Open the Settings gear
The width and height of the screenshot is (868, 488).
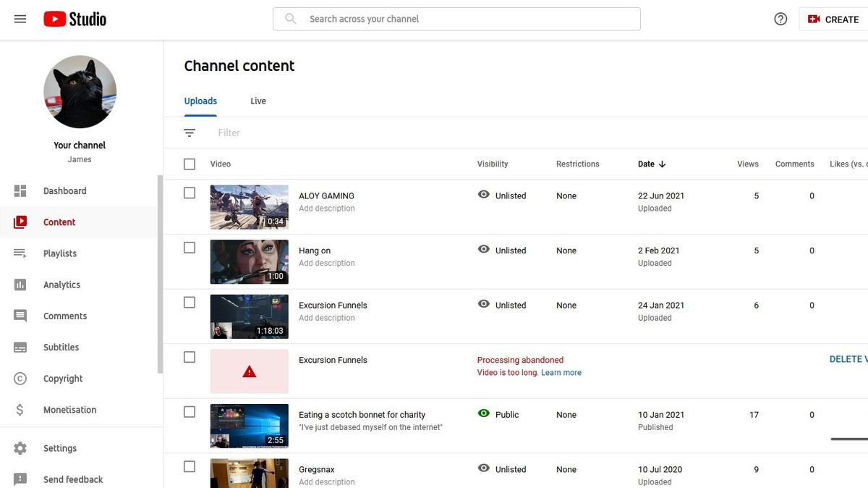pos(61,447)
